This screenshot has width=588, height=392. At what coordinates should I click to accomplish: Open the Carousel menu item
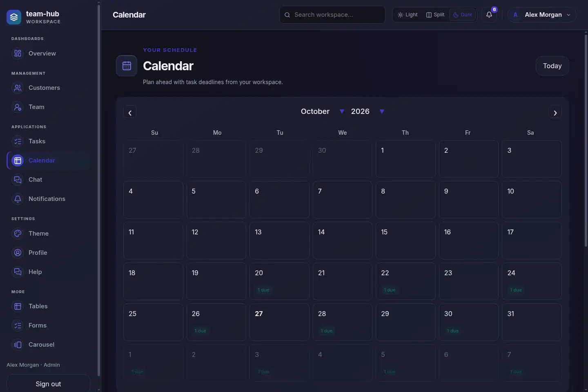point(48,345)
